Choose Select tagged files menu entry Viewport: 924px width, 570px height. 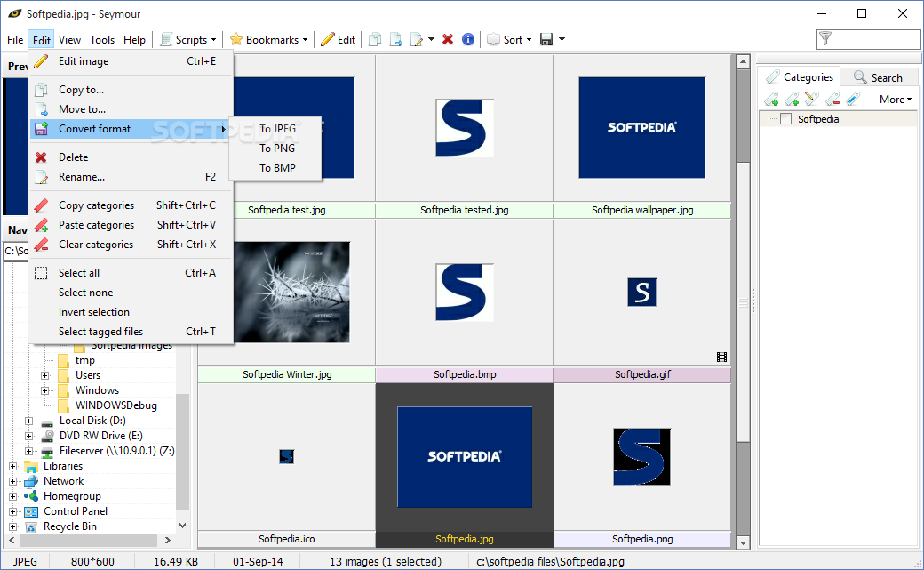coord(131,331)
